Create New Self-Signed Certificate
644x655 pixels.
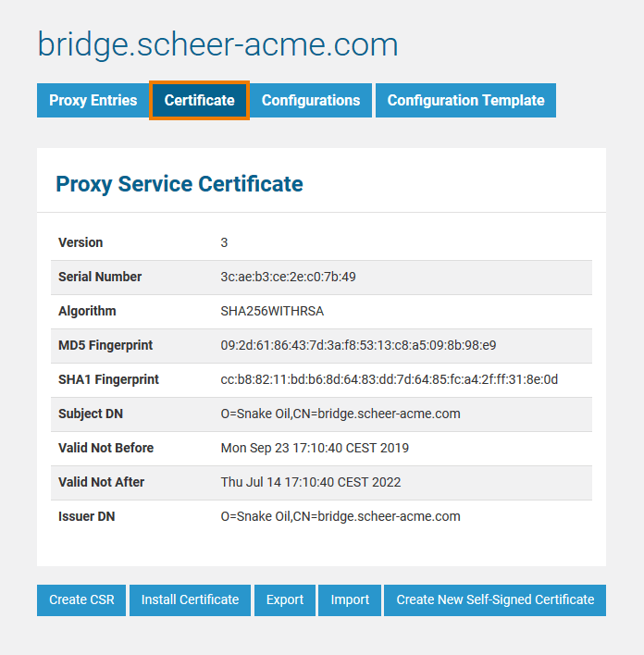point(495,599)
